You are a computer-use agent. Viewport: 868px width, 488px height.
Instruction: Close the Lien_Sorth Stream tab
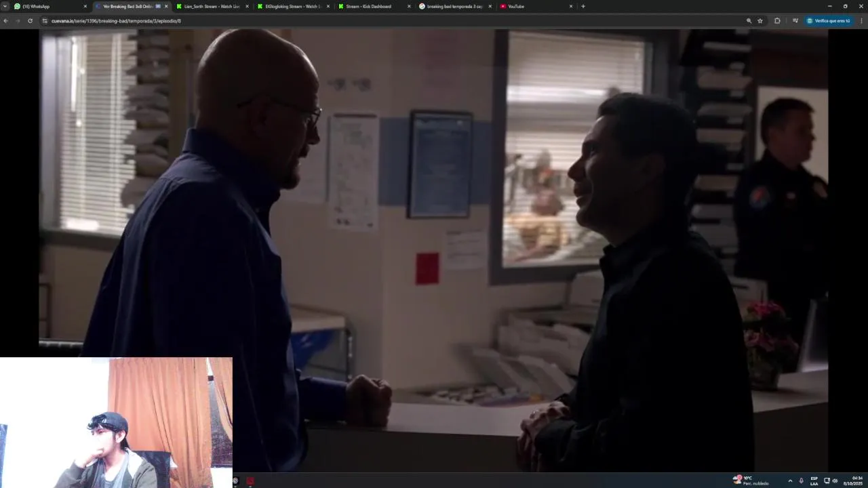247,6
